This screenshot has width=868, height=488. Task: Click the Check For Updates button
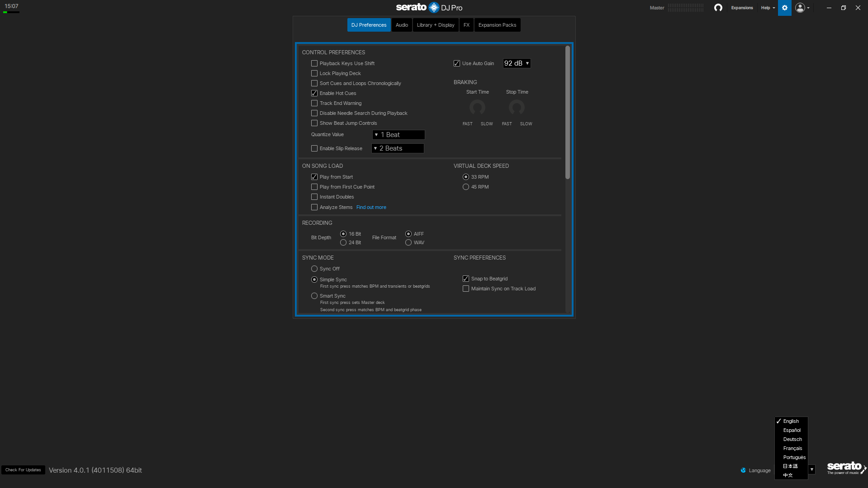(x=23, y=470)
